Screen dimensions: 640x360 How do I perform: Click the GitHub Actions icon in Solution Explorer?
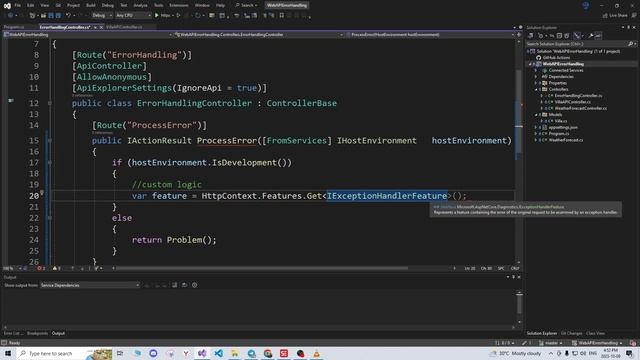click(x=539, y=58)
